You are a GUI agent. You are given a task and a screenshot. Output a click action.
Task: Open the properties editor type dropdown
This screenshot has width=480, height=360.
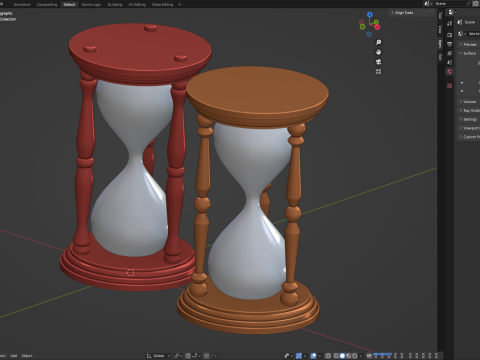tap(452, 12)
